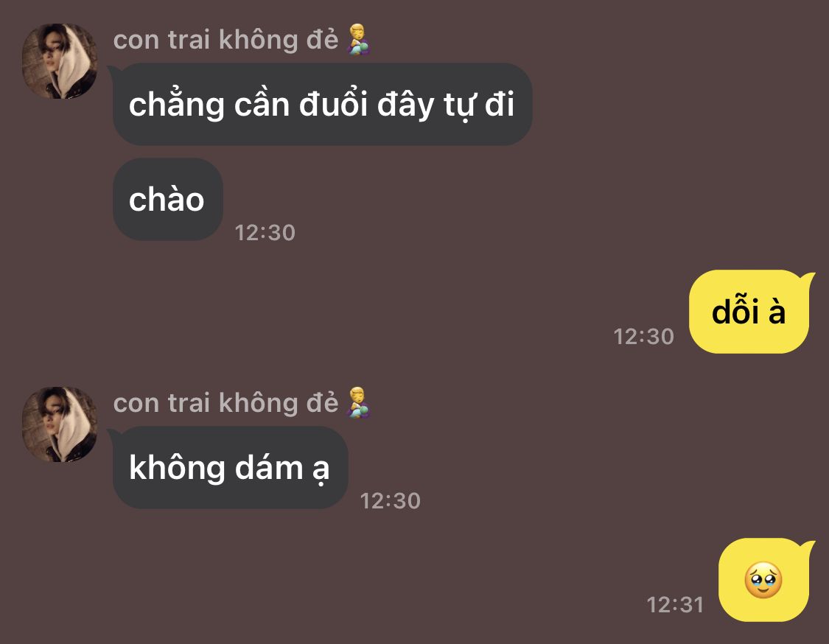The width and height of the screenshot is (829, 644).
Task: Select the 'không dám ạ' message bubble
Action: pyautogui.click(x=230, y=467)
